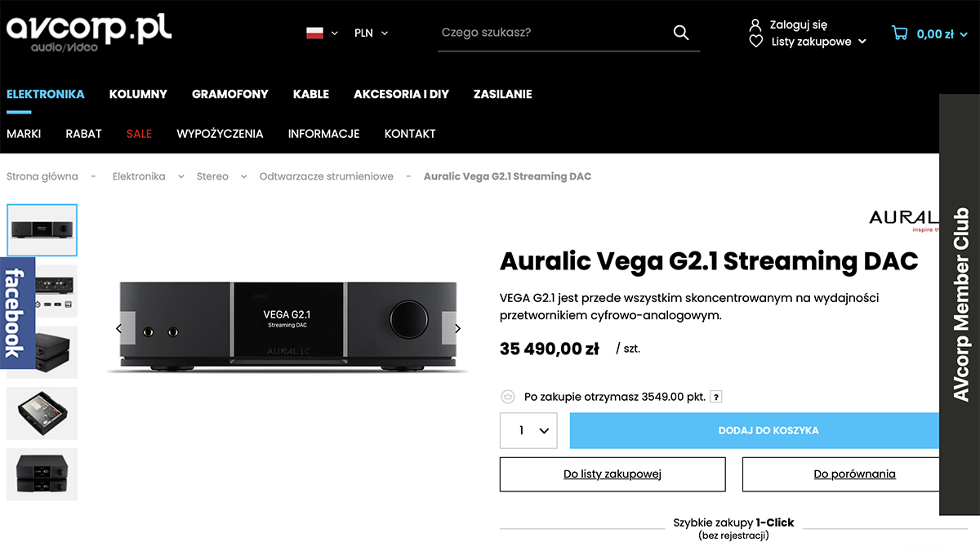Open the Polish flag language dropdown
980x547 pixels.
click(322, 33)
